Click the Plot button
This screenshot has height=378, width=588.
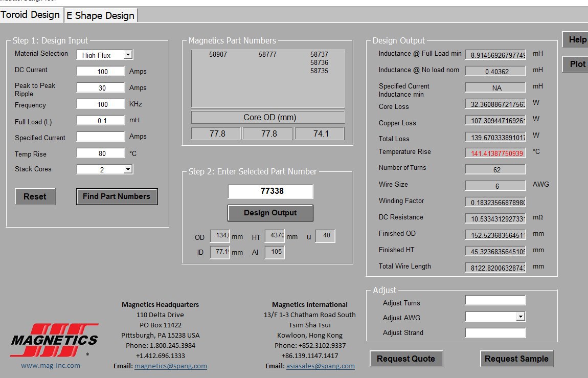tap(576, 64)
